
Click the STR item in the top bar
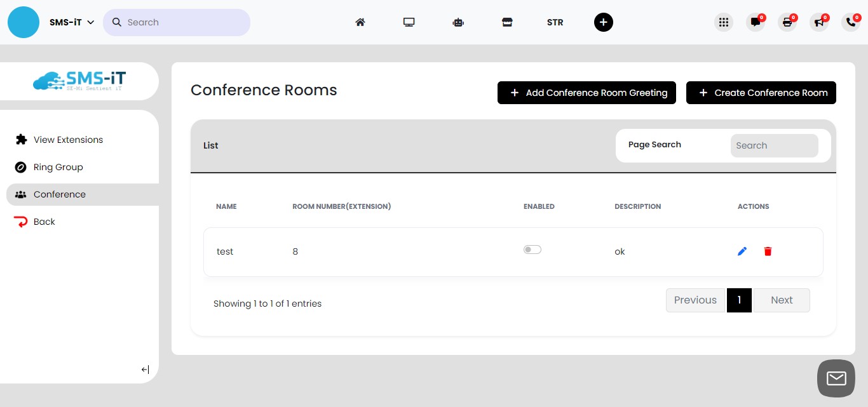click(555, 22)
